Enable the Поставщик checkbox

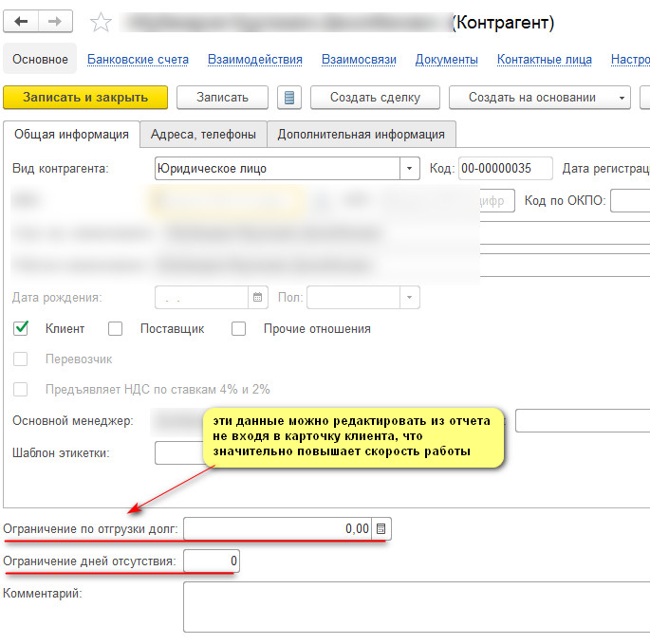[x=116, y=329]
